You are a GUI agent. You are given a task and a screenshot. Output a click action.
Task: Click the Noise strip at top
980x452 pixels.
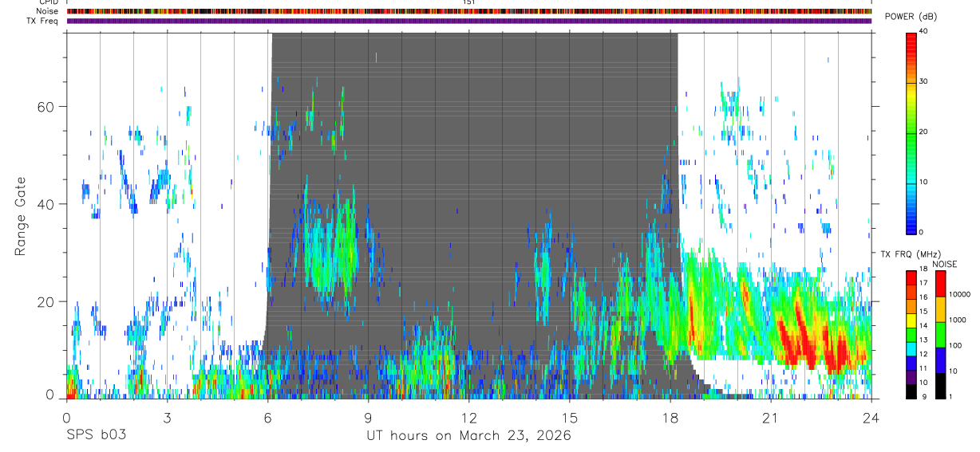tap(469, 11)
